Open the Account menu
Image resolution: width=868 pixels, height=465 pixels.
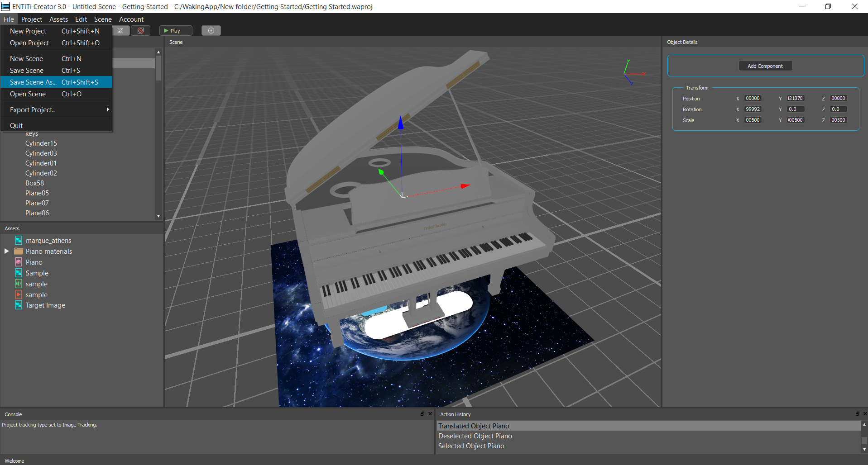(x=131, y=19)
